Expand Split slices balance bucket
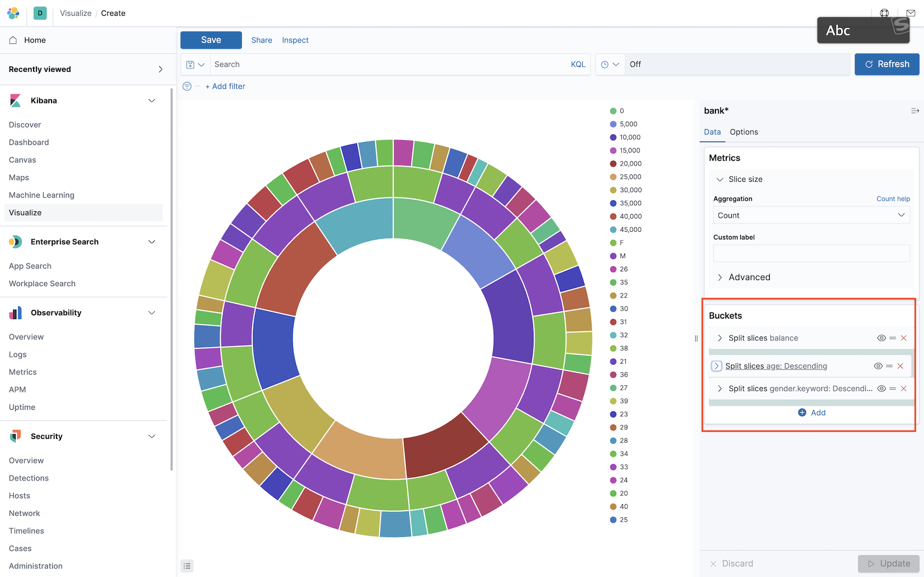 click(720, 338)
